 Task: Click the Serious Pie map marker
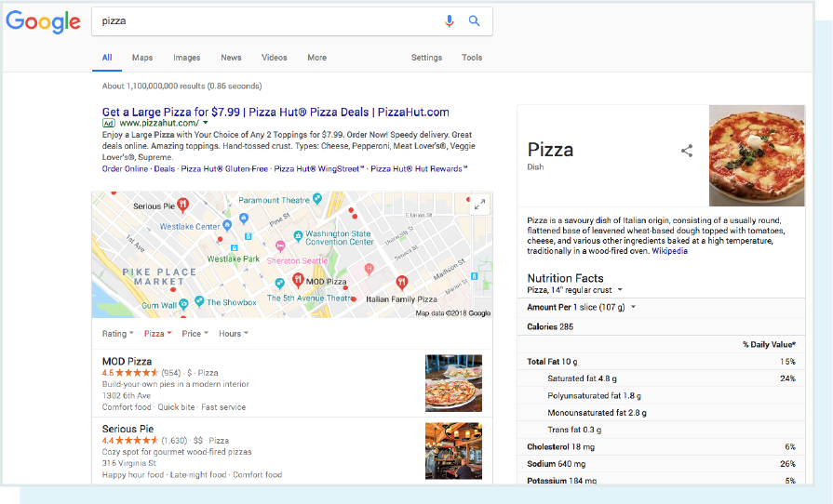click(183, 204)
